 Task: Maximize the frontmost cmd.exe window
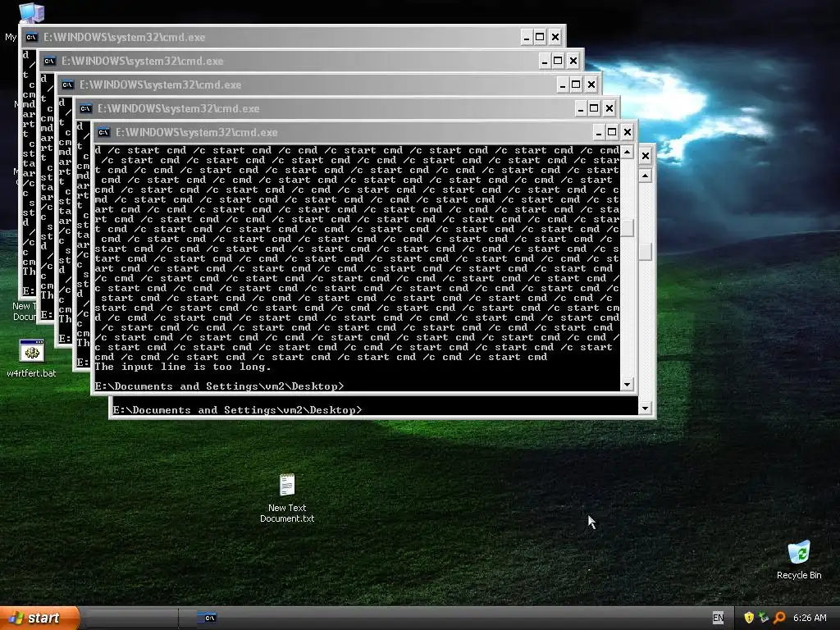point(612,132)
